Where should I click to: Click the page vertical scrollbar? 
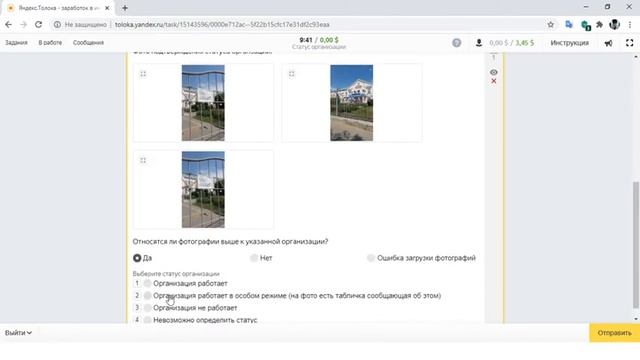pos(636,245)
